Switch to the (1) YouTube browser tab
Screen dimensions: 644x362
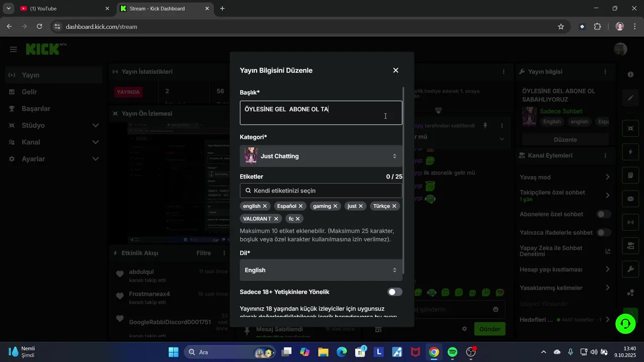coord(64,9)
